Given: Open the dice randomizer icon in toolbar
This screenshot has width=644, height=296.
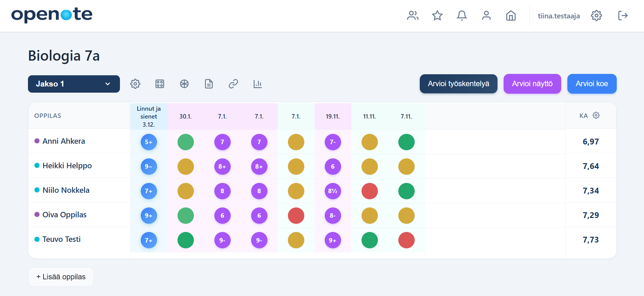Looking at the screenshot, I should [x=160, y=84].
